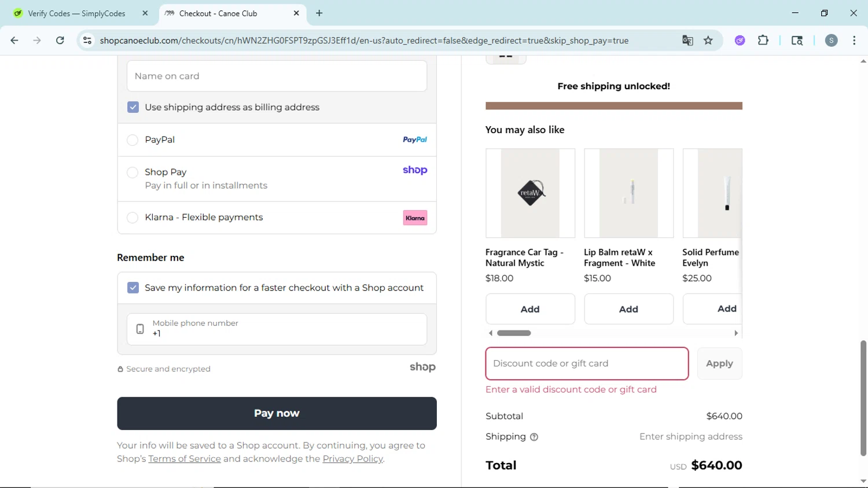Click the $640.00 total amount
The image size is (868, 488).
click(x=716, y=465)
